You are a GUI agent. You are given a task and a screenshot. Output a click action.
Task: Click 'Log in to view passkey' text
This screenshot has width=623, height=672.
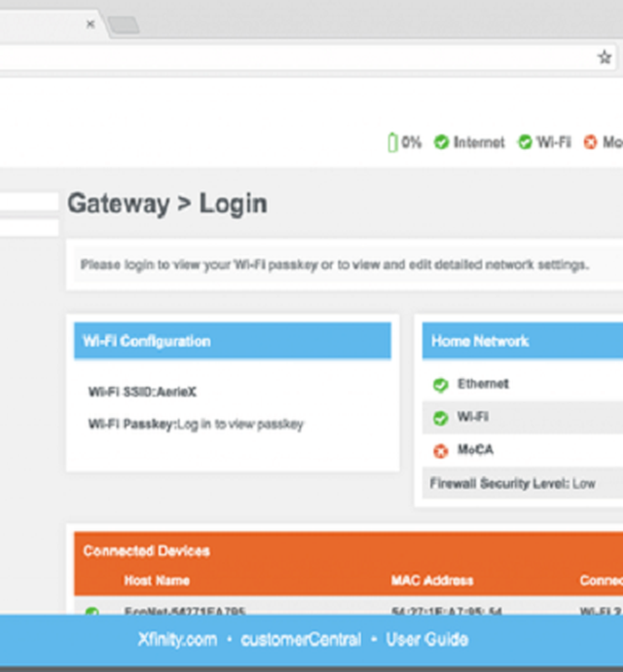[240, 425]
